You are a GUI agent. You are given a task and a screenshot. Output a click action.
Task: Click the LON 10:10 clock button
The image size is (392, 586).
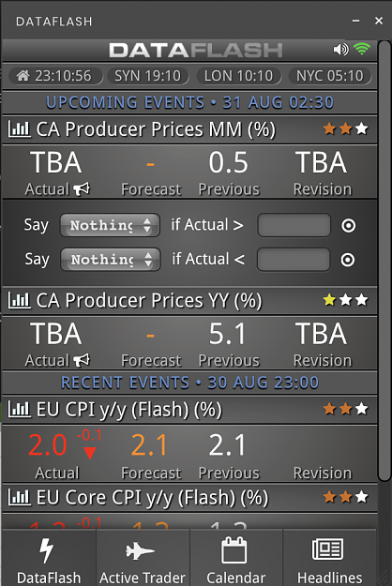click(238, 76)
